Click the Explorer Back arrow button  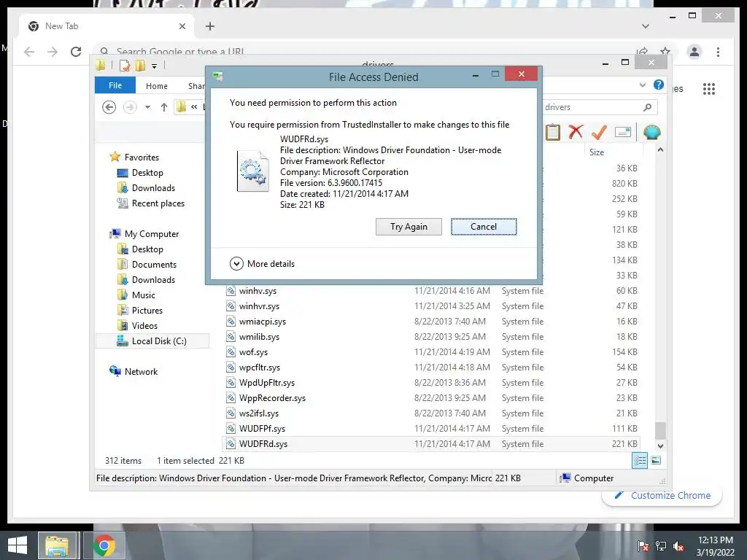(x=109, y=107)
